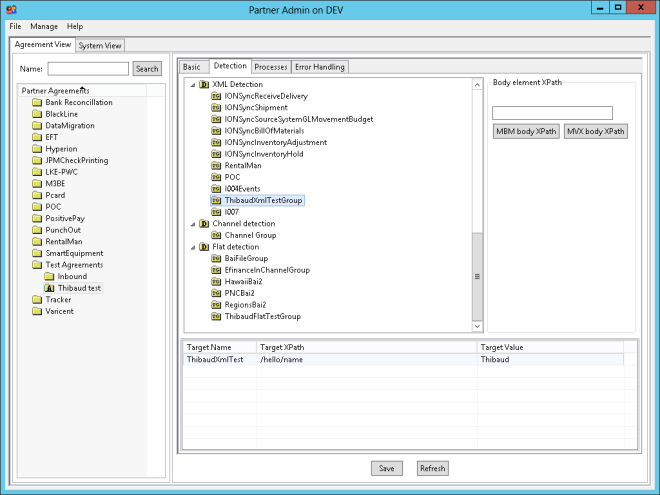Click the SmartEquipment folder icon
This screenshot has width=660, height=495.
(37, 253)
